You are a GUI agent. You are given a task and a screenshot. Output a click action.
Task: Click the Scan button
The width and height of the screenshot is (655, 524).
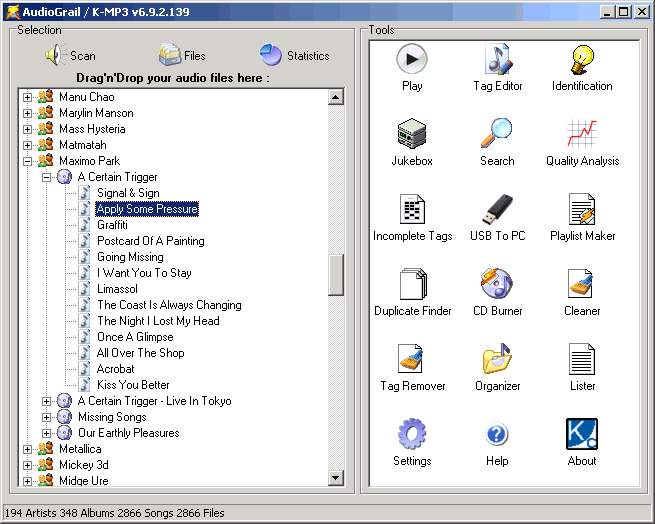(x=70, y=56)
